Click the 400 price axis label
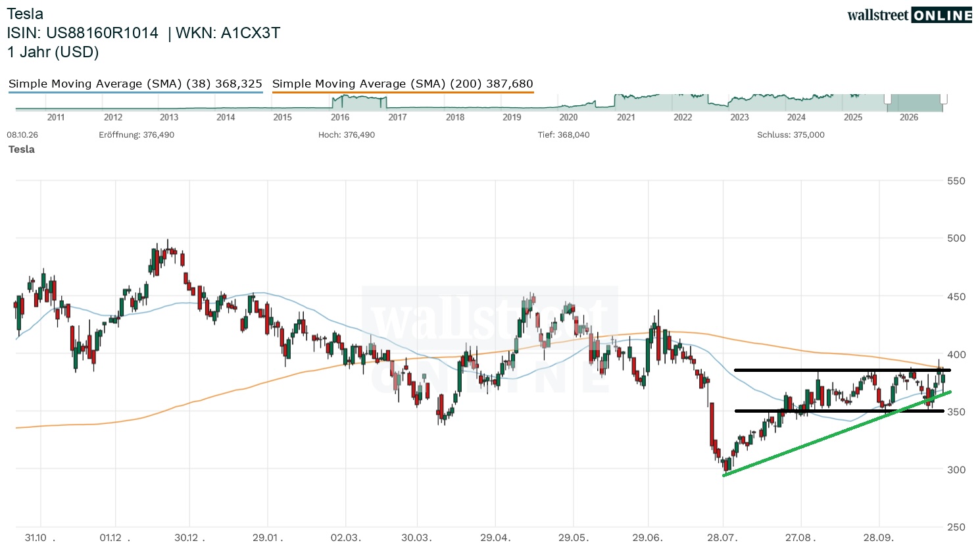Image resolution: width=980 pixels, height=543 pixels. point(956,355)
